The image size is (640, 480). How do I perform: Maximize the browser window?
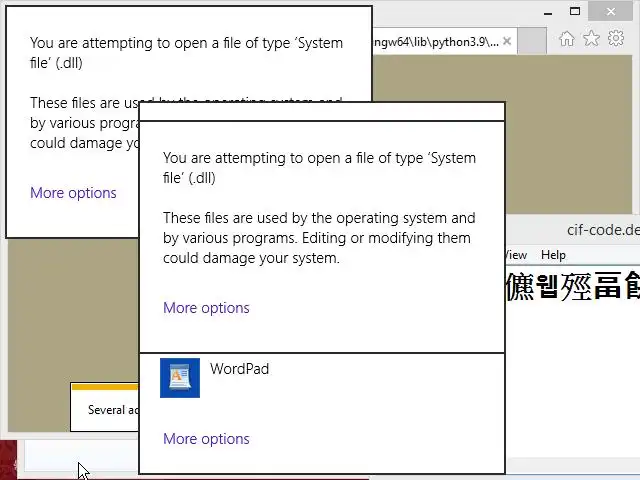[575, 11]
